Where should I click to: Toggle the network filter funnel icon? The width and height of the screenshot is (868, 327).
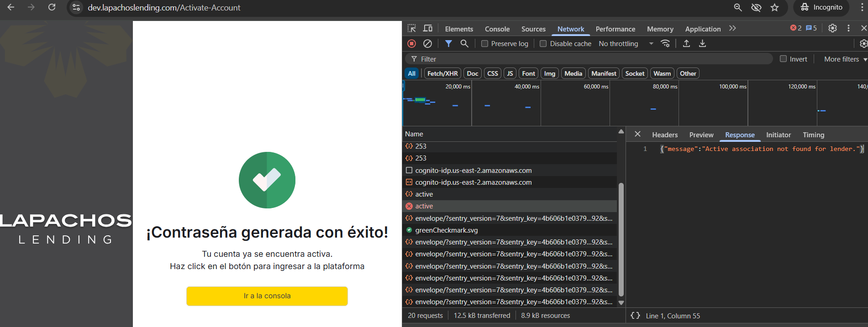pyautogui.click(x=448, y=43)
